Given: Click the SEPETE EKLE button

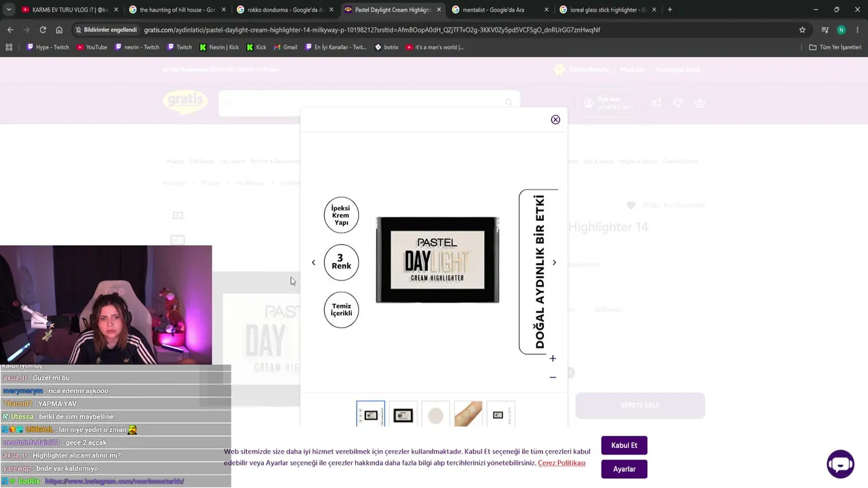Looking at the screenshot, I should [640, 405].
